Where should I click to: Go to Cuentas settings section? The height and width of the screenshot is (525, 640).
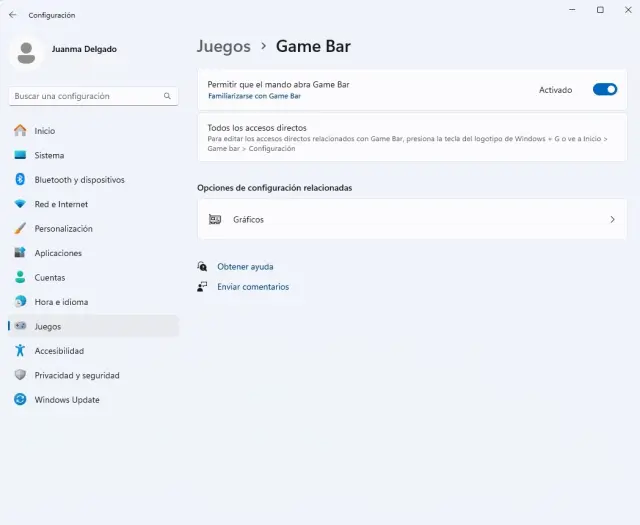pyautogui.click(x=50, y=278)
